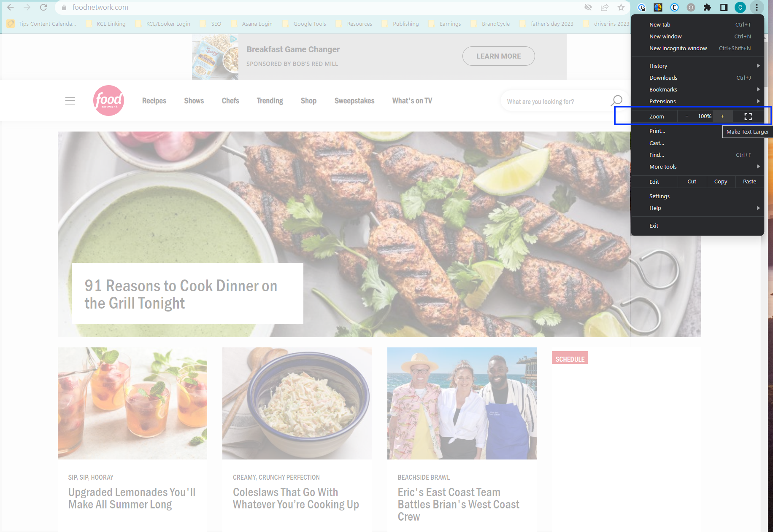Viewport: 773px width, 532px height.
Task: Bookmark this page with the star icon
Action: point(621,7)
